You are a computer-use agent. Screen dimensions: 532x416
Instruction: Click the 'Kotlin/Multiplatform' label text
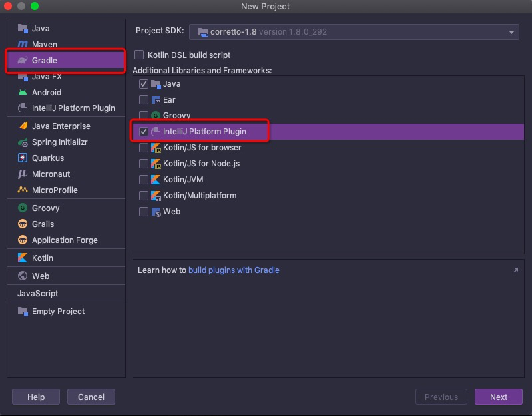coord(200,196)
